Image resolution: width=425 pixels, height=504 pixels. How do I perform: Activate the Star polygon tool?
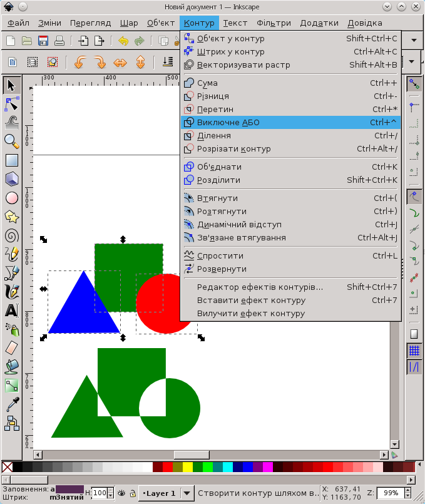pyautogui.click(x=11, y=217)
